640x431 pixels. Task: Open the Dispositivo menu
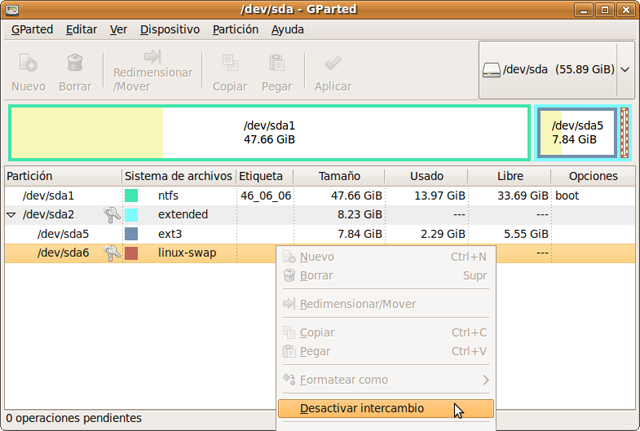click(x=170, y=29)
